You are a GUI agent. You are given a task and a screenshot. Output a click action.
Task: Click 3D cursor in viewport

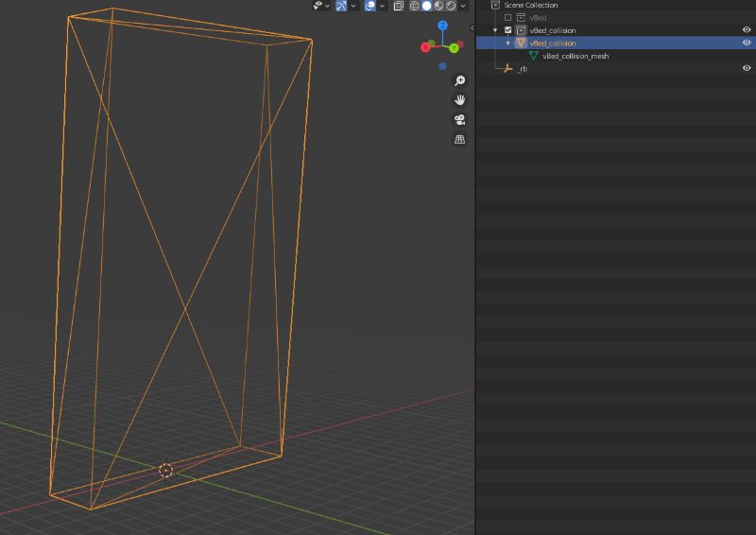click(166, 470)
